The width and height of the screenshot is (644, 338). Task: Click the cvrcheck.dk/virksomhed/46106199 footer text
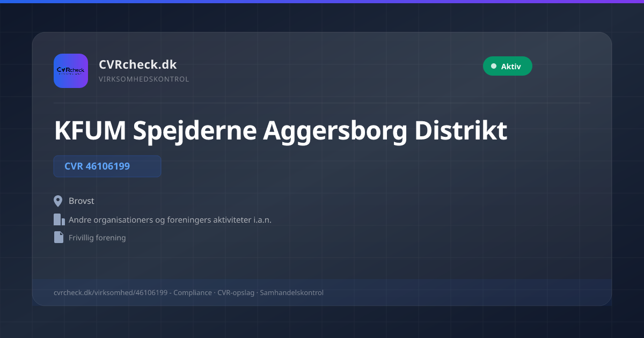(x=111, y=293)
